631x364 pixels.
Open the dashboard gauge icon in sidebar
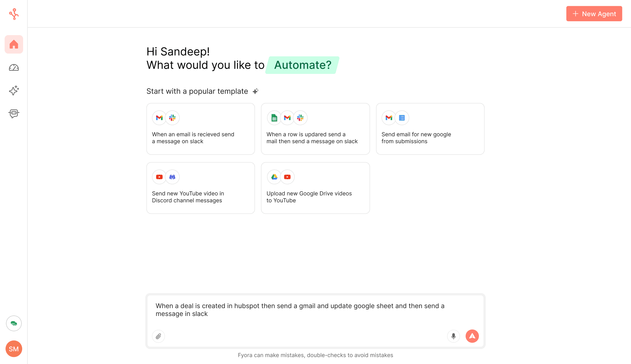pyautogui.click(x=14, y=67)
